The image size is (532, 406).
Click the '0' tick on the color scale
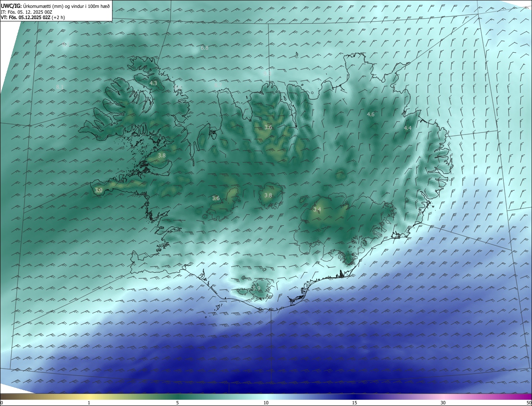(x=2, y=403)
